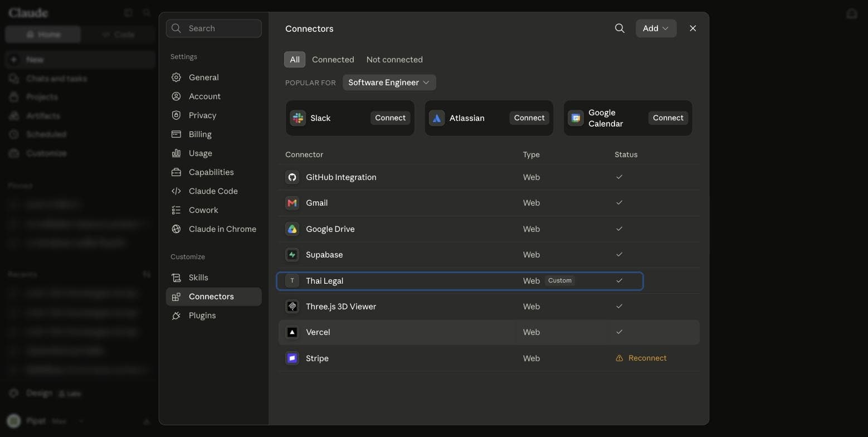868x437 pixels.
Task: Open Projects in the background sidebar
Action: (x=80, y=97)
